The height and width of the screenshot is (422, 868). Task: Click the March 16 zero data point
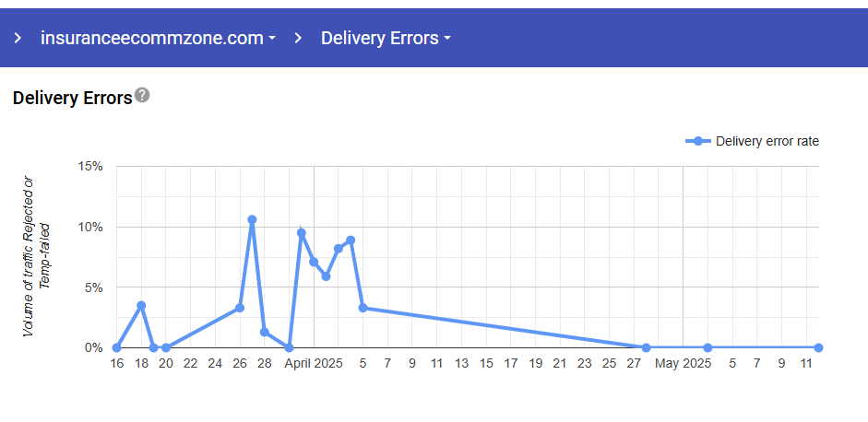[116, 347]
